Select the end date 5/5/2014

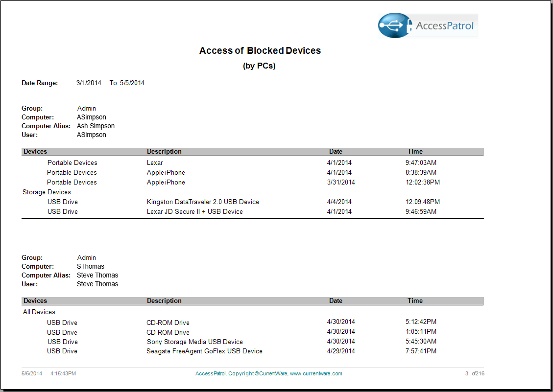pyautogui.click(x=132, y=83)
